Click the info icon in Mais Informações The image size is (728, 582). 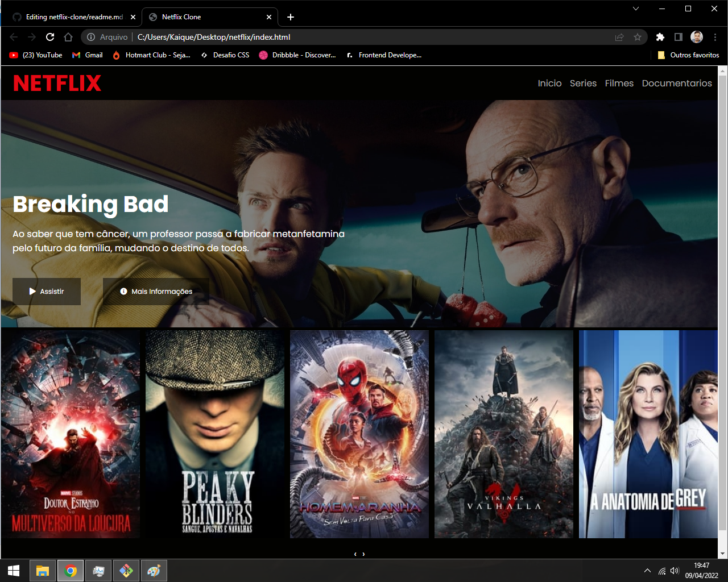coord(124,291)
